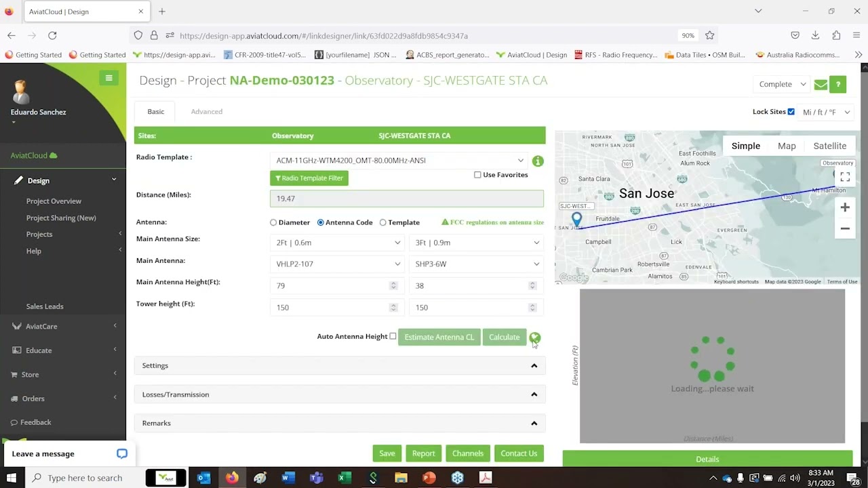This screenshot has height=488, width=868.
Task: Switch to the Advanced tab
Action: click(206, 112)
